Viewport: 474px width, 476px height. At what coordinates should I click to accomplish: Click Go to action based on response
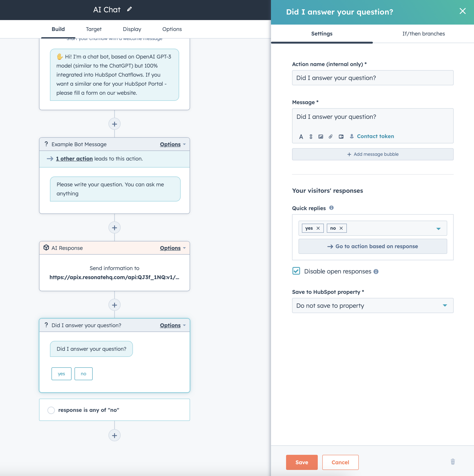point(372,246)
